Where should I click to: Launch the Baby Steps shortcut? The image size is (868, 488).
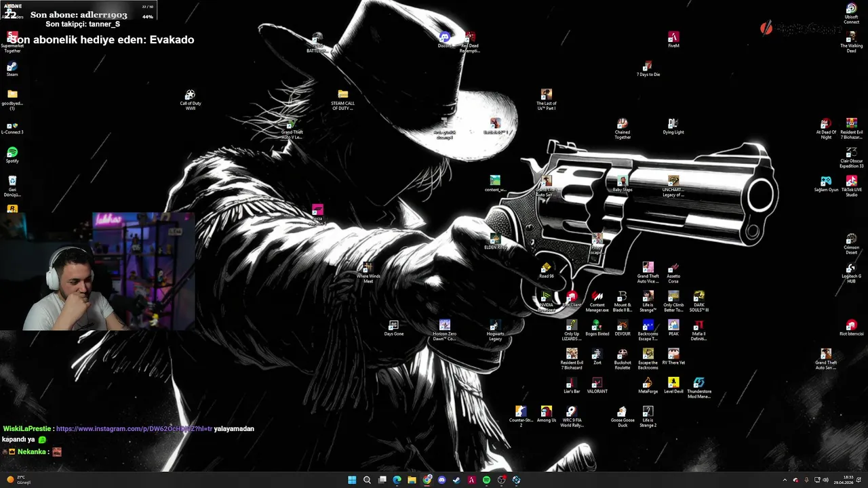[623, 184]
